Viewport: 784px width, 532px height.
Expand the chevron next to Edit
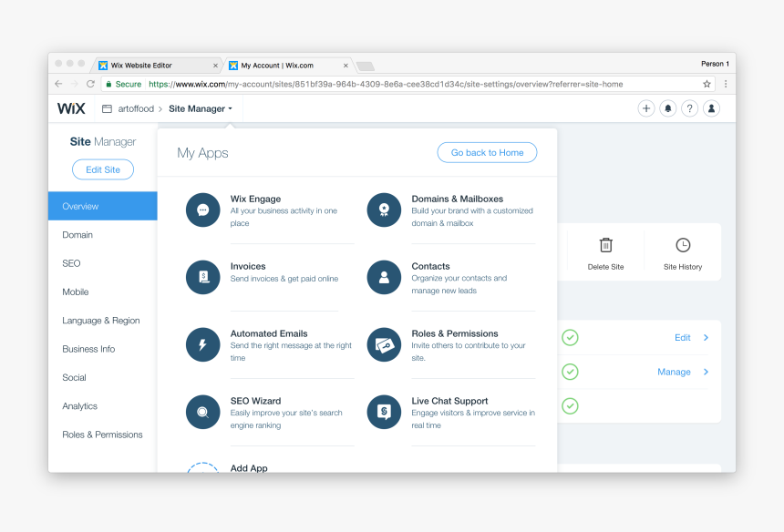tap(706, 338)
